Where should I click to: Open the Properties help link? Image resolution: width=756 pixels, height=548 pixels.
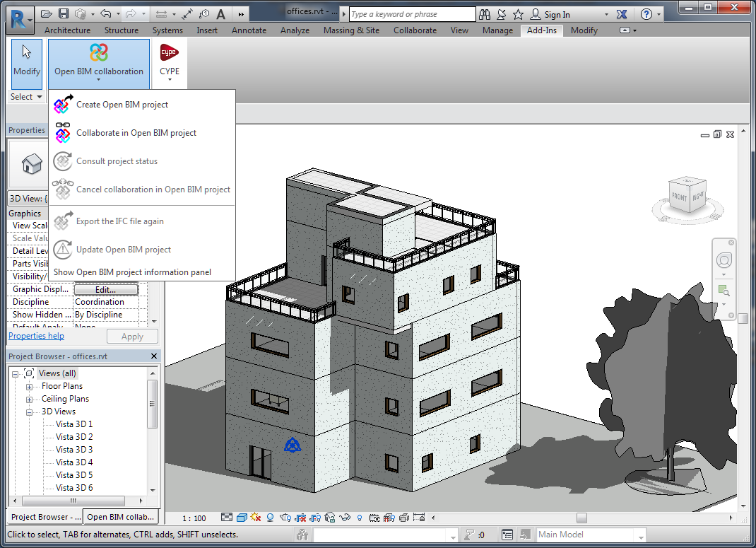[x=36, y=336]
